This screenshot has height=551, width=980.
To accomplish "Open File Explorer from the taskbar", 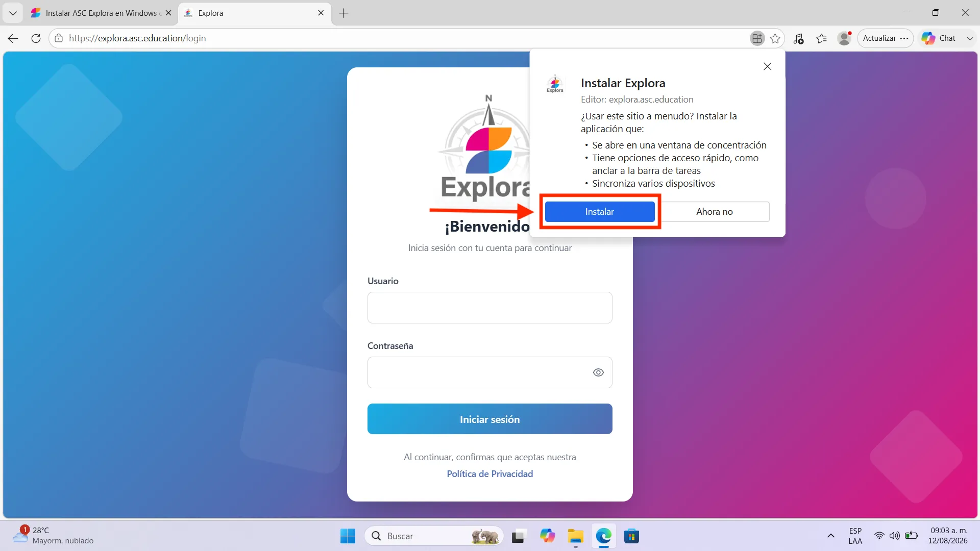I will (575, 536).
